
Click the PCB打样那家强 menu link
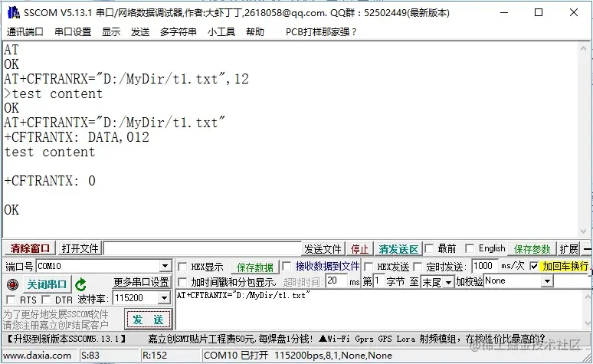click(x=321, y=31)
